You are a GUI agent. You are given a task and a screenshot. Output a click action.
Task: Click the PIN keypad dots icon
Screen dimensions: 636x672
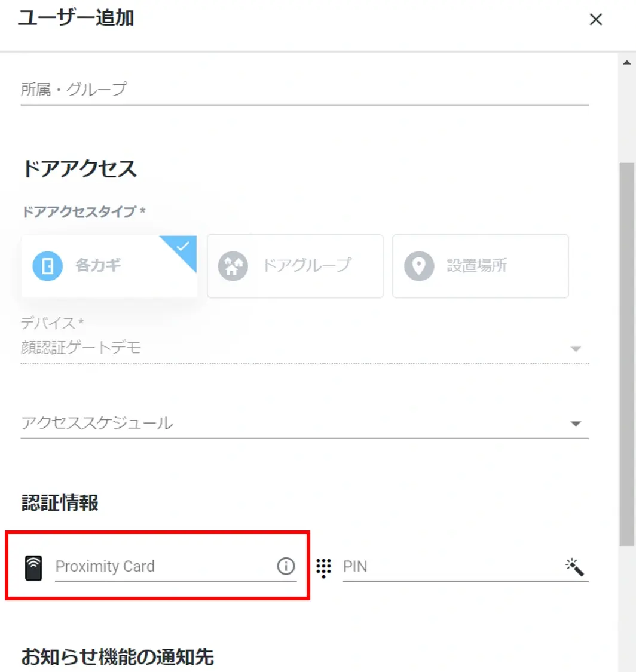click(323, 568)
